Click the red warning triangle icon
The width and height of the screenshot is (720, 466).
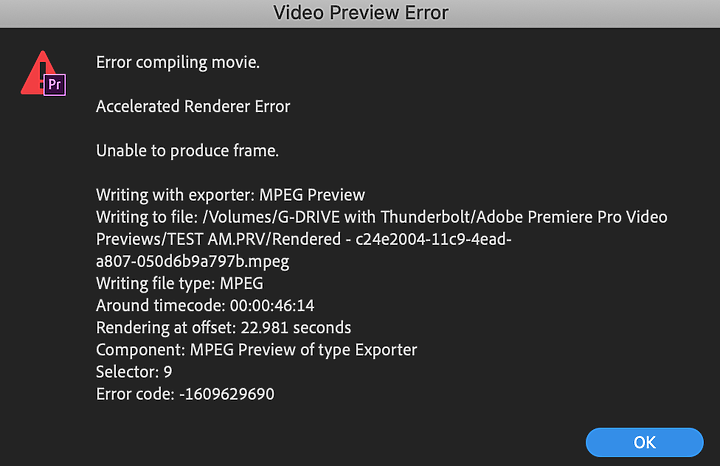37,72
